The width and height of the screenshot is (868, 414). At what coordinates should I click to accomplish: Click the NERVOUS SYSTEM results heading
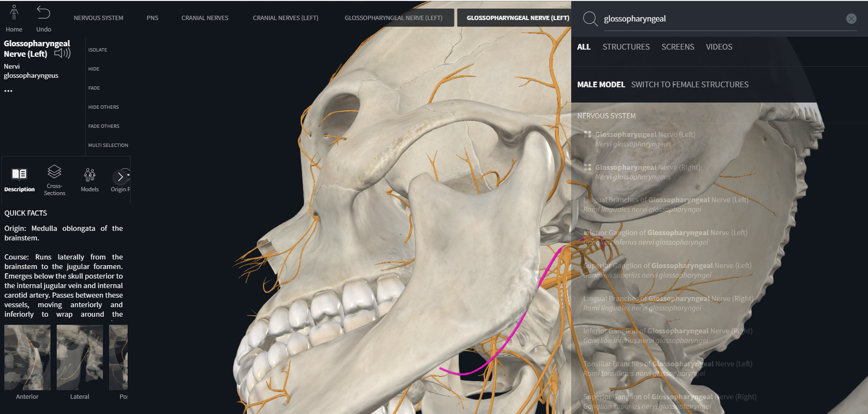coord(606,116)
